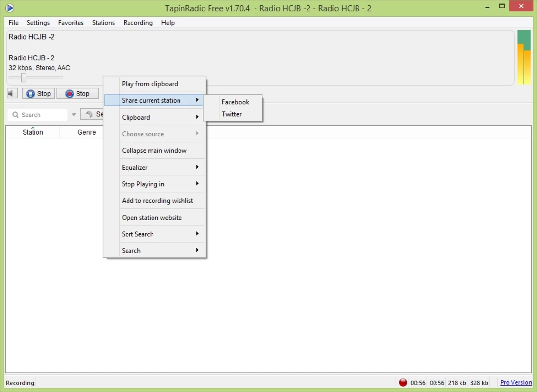Image resolution: width=537 pixels, height=392 pixels.
Task: Stop playback with the blue Stop button
Action: pyautogui.click(x=38, y=94)
